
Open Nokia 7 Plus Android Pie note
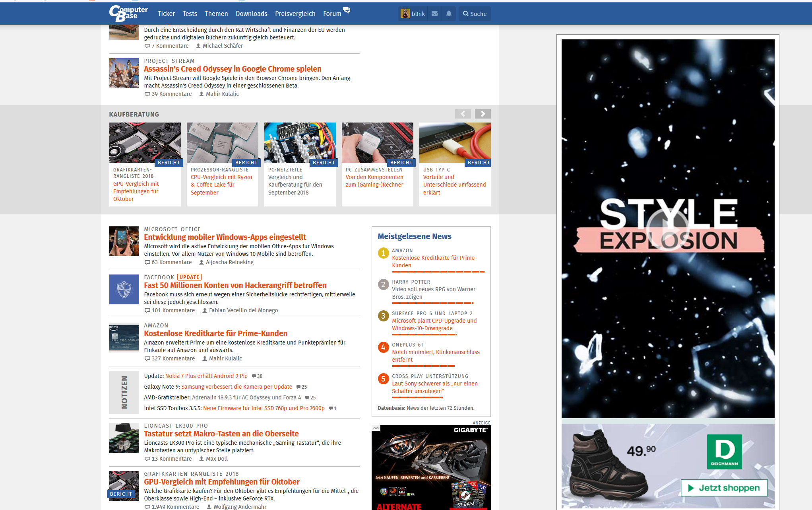pyautogui.click(x=206, y=376)
